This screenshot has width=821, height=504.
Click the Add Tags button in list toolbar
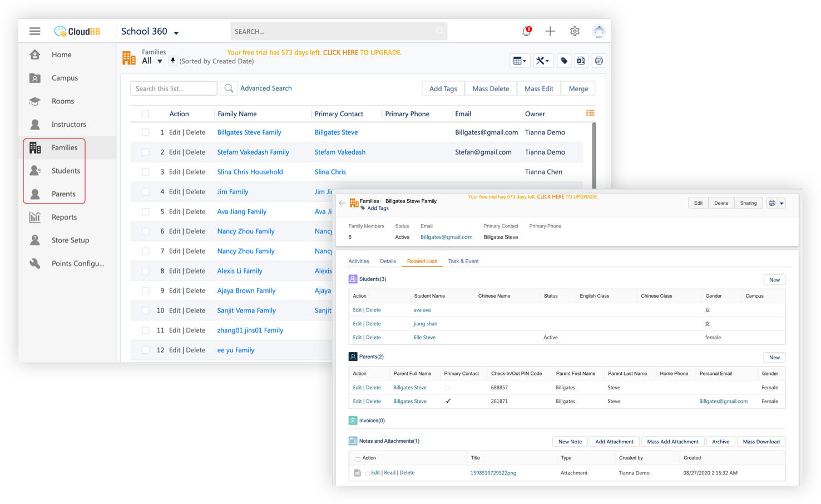click(x=443, y=88)
